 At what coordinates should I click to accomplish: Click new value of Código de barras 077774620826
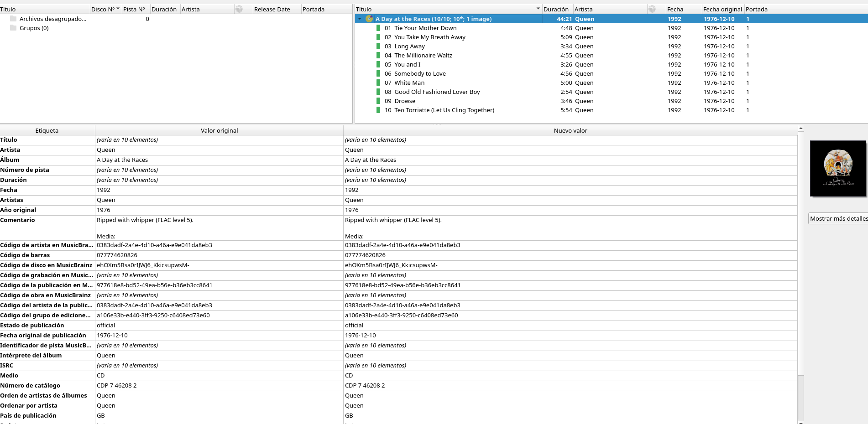click(x=570, y=255)
